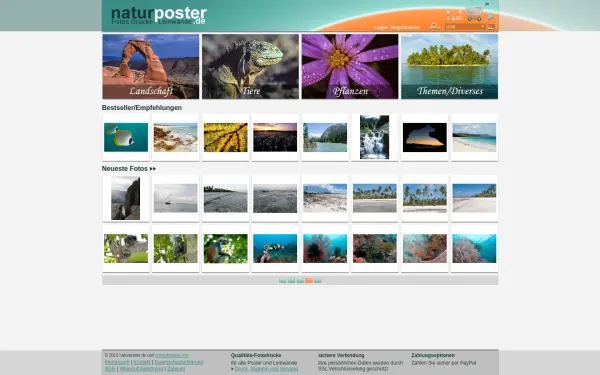The image size is (600, 375).
Task: Open the Kontakt footer link
Action: click(x=142, y=362)
